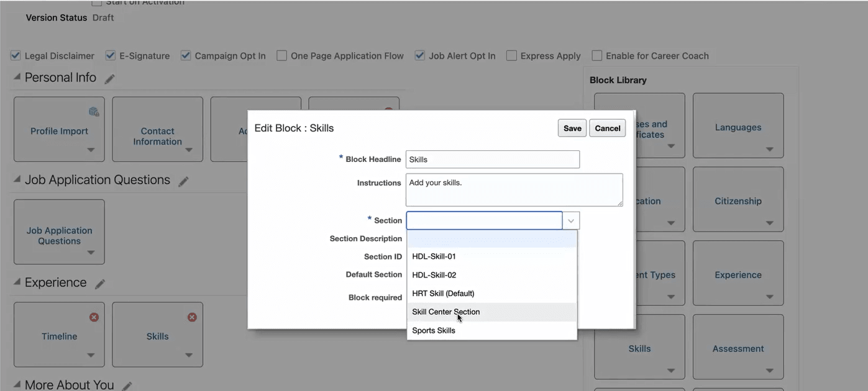This screenshot has width=868, height=391.
Task: Select the Profile Import block
Action: point(59,129)
